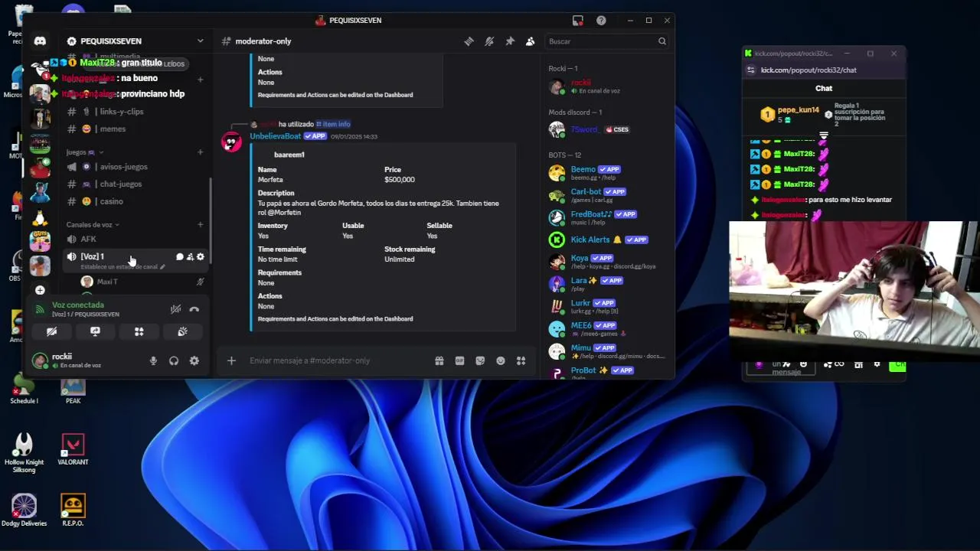Open the casino channel
The width and height of the screenshot is (980, 551).
point(111,201)
